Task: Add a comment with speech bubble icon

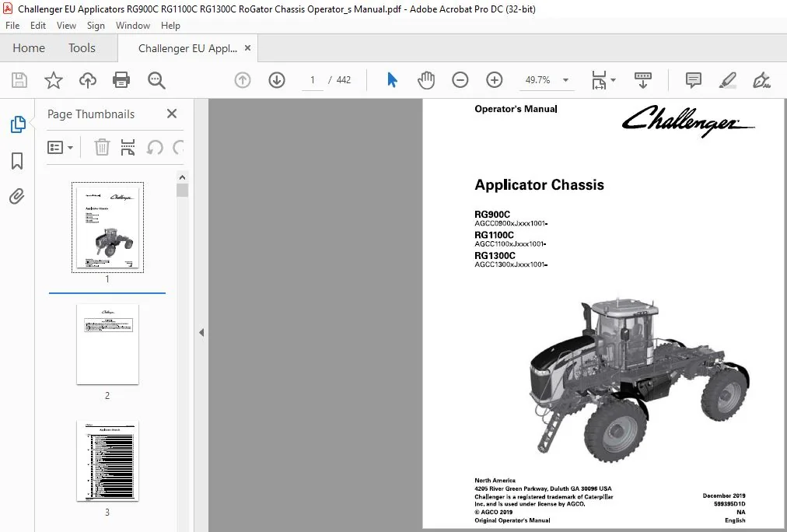Action: pos(693,80)
